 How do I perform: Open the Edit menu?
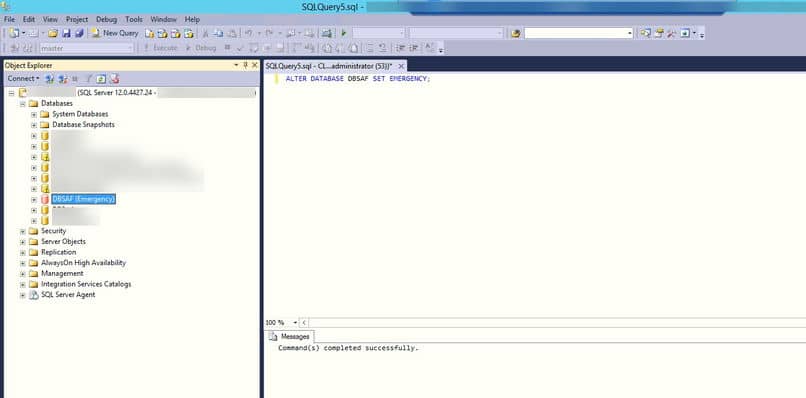point(29,20)
